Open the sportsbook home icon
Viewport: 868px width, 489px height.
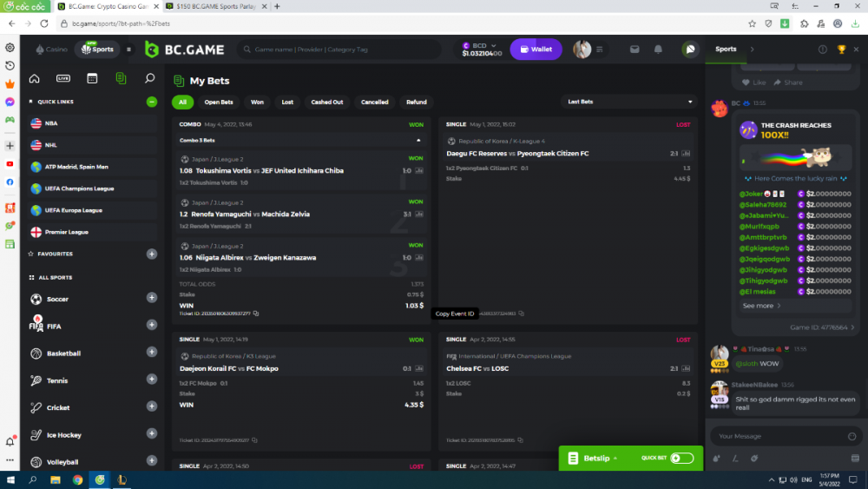click(x=34, y=78)
